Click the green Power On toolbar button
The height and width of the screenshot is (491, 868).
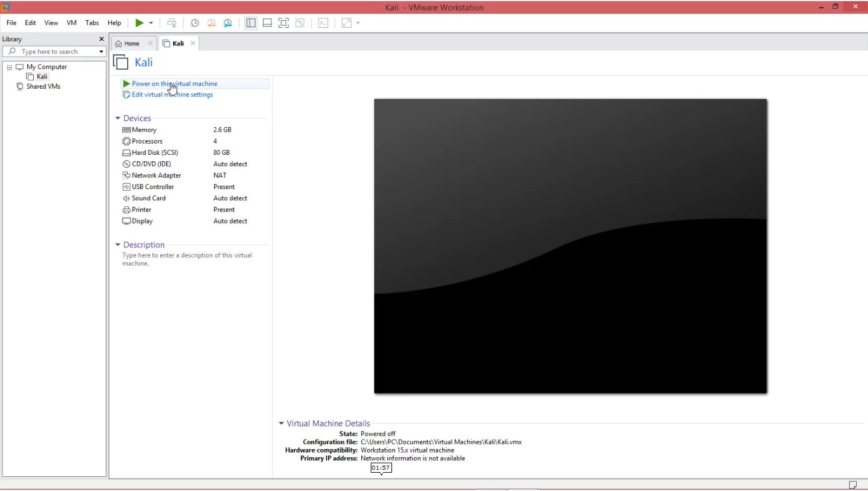tap(140, 23)
